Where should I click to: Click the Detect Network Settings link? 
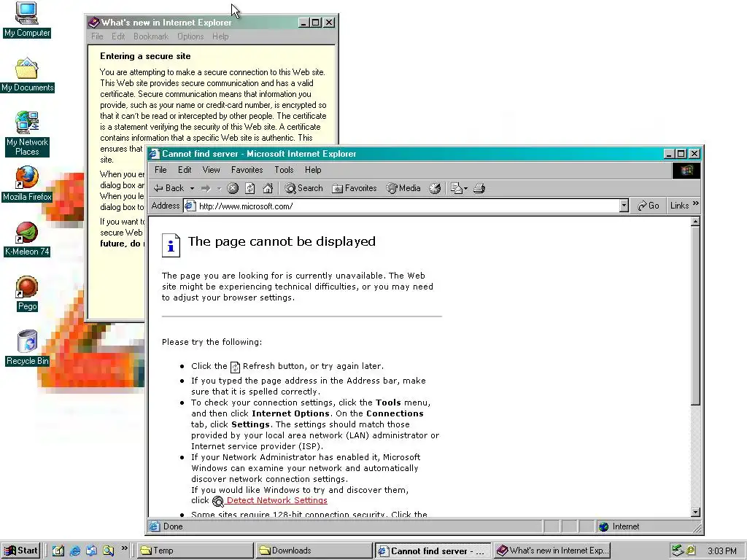click(276, 500)
